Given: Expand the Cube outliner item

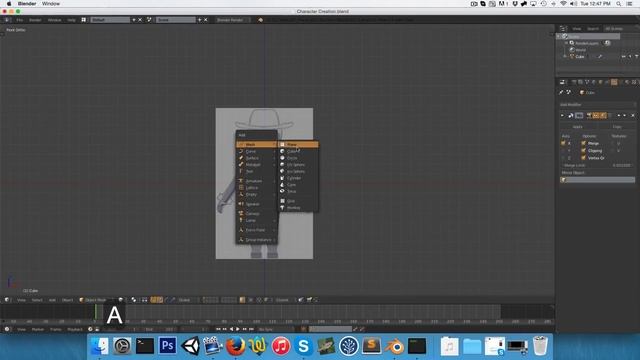Looking at the screenshot, I should click(565, 56).
